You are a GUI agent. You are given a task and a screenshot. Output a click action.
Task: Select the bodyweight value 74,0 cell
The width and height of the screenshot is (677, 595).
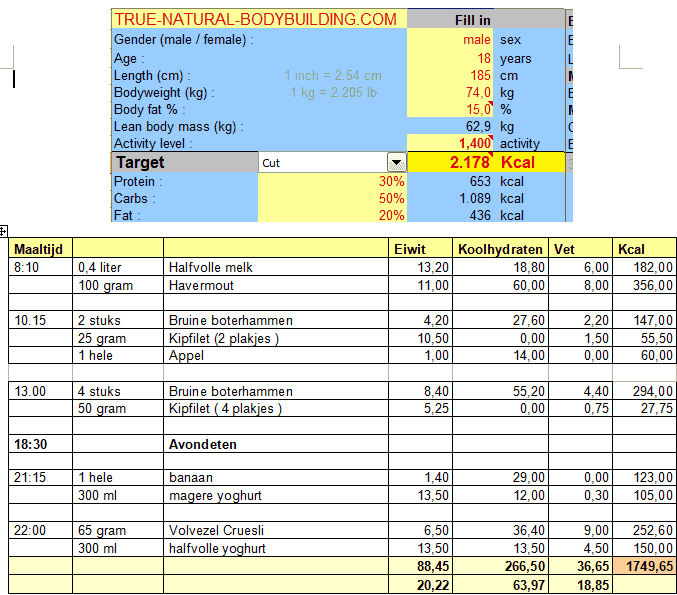tap(451, 92)
